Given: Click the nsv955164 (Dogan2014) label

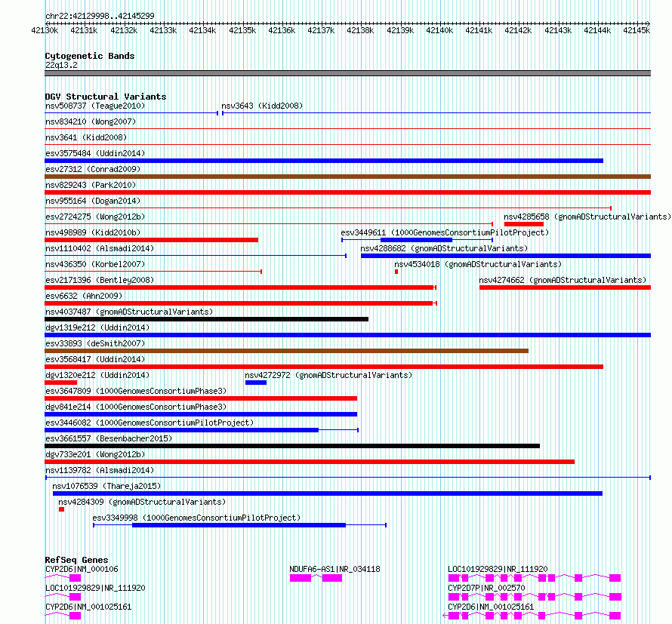Looking at the screenshot, I should (x=93, y=201).
